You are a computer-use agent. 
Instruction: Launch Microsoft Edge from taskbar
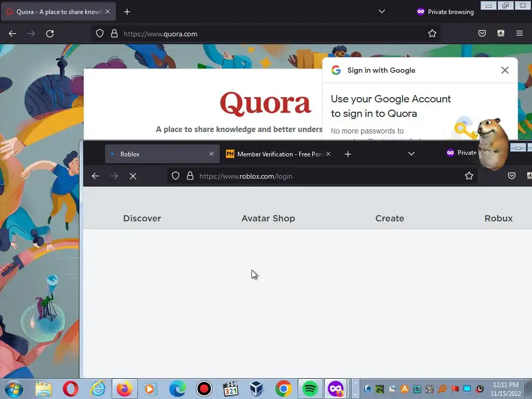point(178,389)
